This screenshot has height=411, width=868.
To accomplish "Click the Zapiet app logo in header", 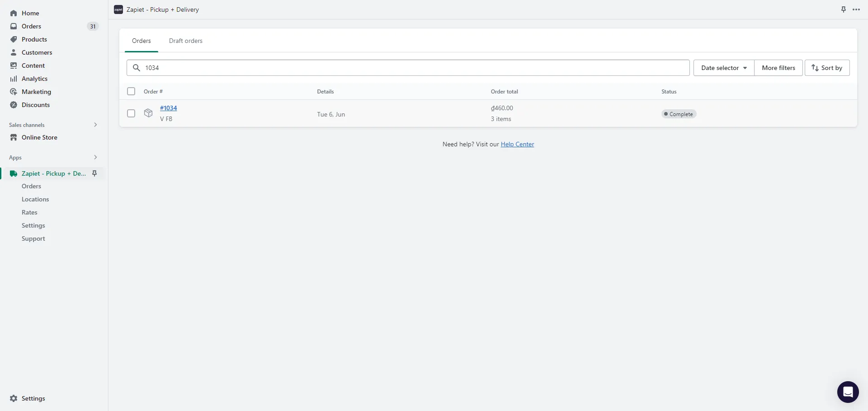I will [x=118, y=9].
